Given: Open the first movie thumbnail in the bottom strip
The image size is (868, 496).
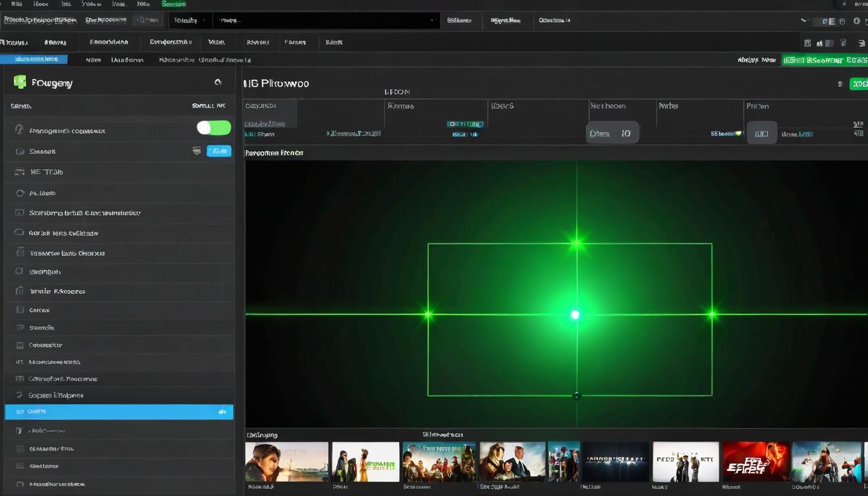Looking at the screenshot, I should [x=287, y=462].
